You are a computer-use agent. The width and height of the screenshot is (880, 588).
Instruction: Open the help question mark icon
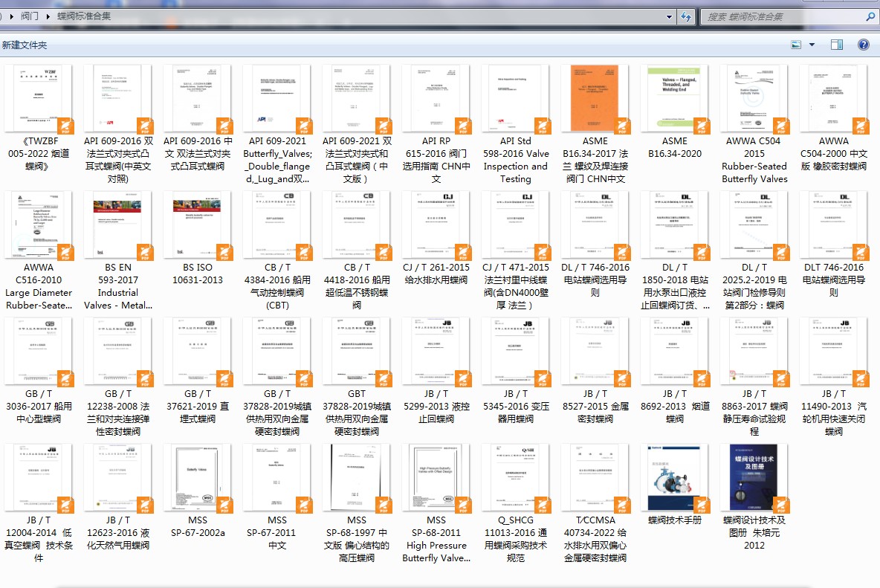click(864, 45)
